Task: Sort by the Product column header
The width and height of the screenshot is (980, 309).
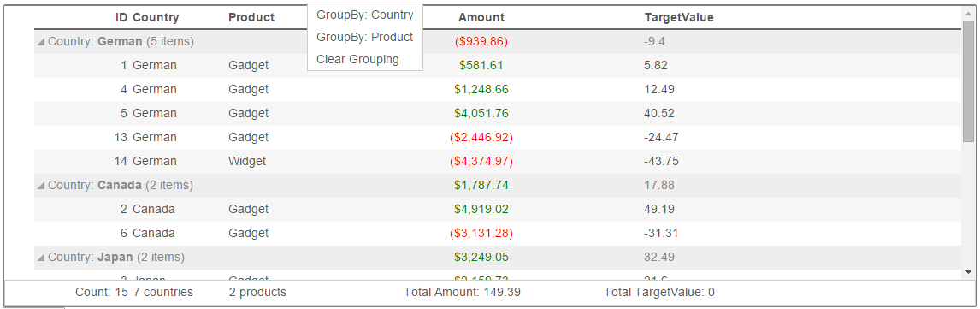Action: pos(251,17)
